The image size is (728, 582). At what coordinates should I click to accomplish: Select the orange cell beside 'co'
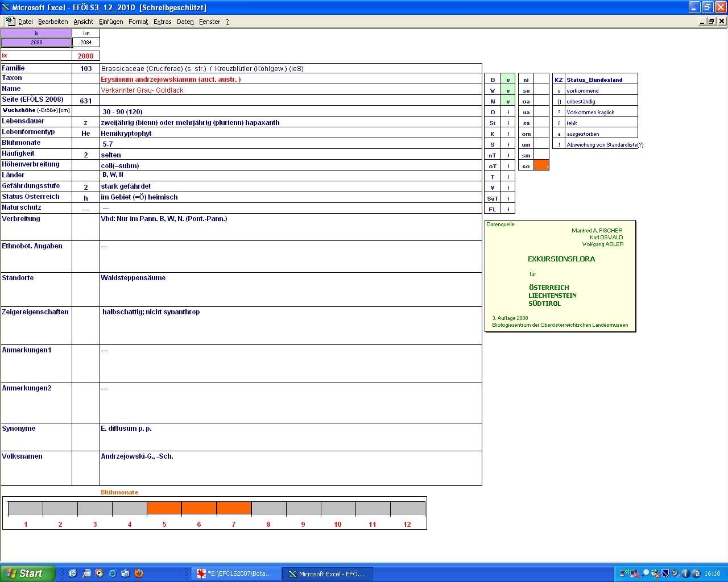541,165
